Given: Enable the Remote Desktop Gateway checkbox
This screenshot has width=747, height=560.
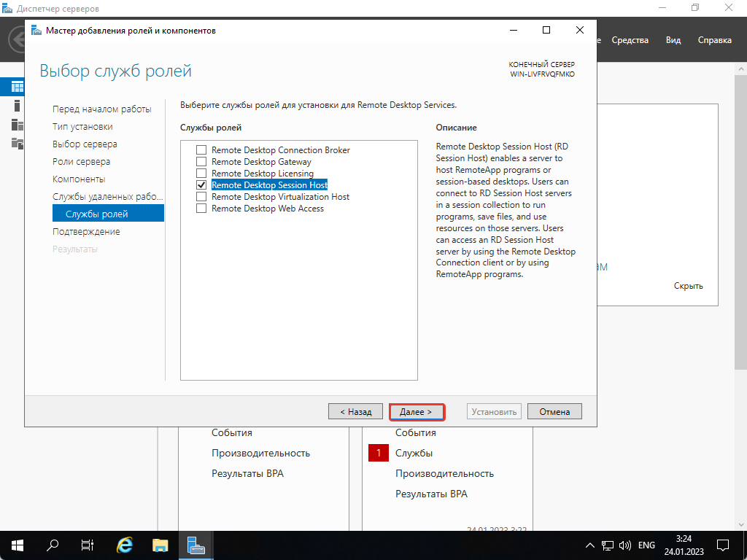Looking at the screenshot, I should tap(201, 162).
